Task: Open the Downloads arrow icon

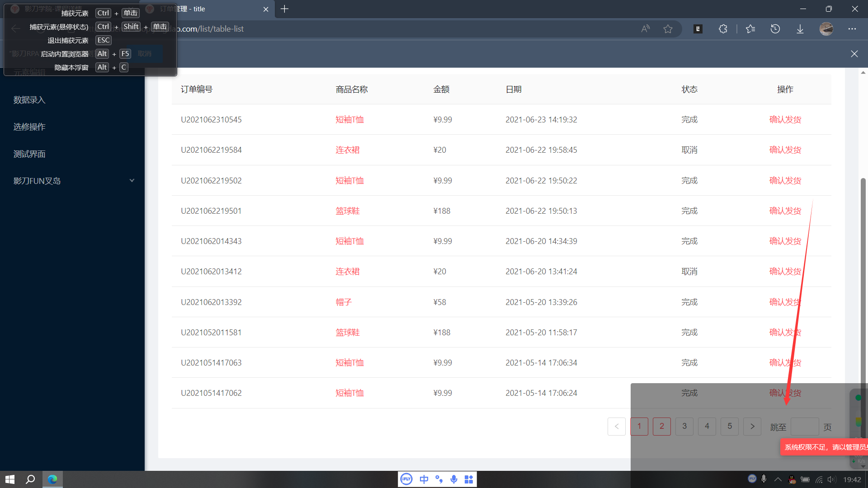Action: (800, 29)
